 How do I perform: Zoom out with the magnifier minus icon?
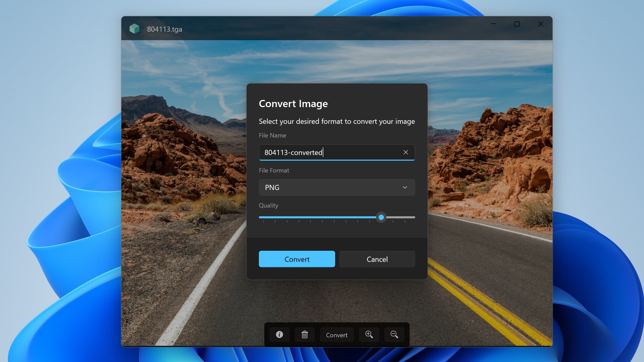click(394, 335)
